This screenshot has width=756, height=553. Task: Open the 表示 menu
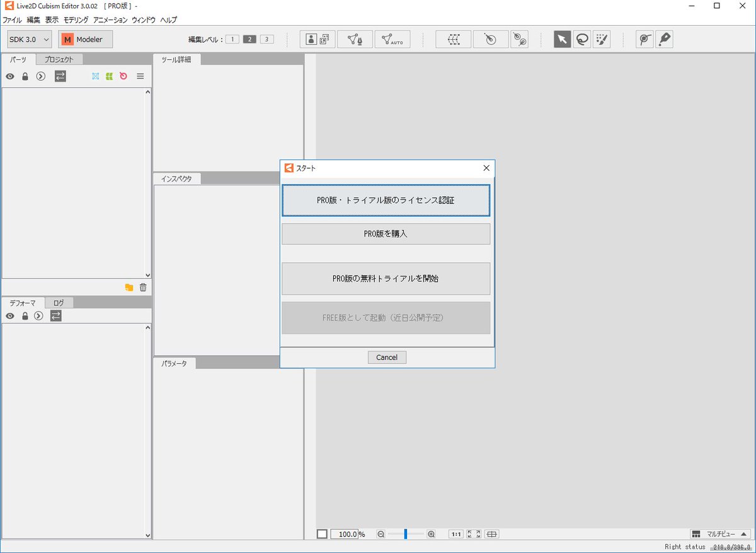(x=52, y=20)
